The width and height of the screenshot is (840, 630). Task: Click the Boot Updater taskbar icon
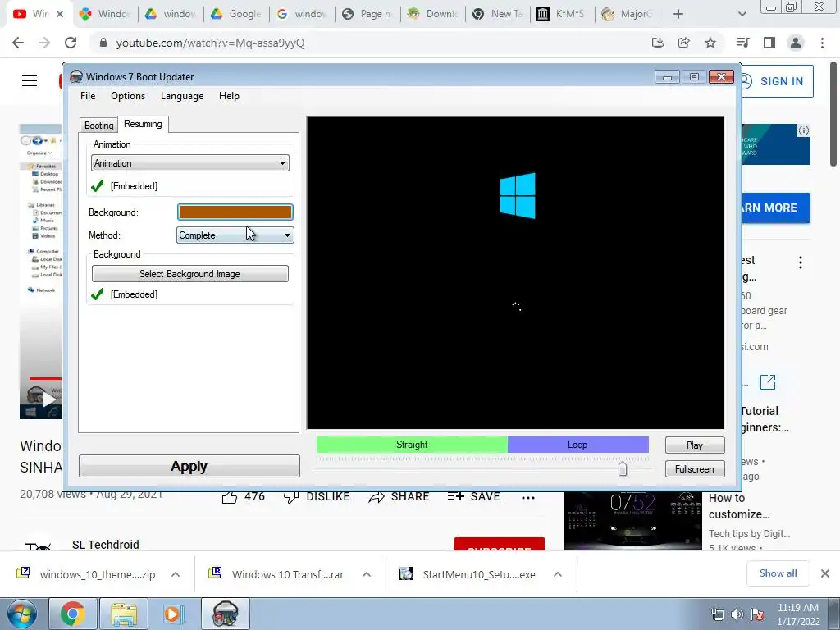click(225, 614)
